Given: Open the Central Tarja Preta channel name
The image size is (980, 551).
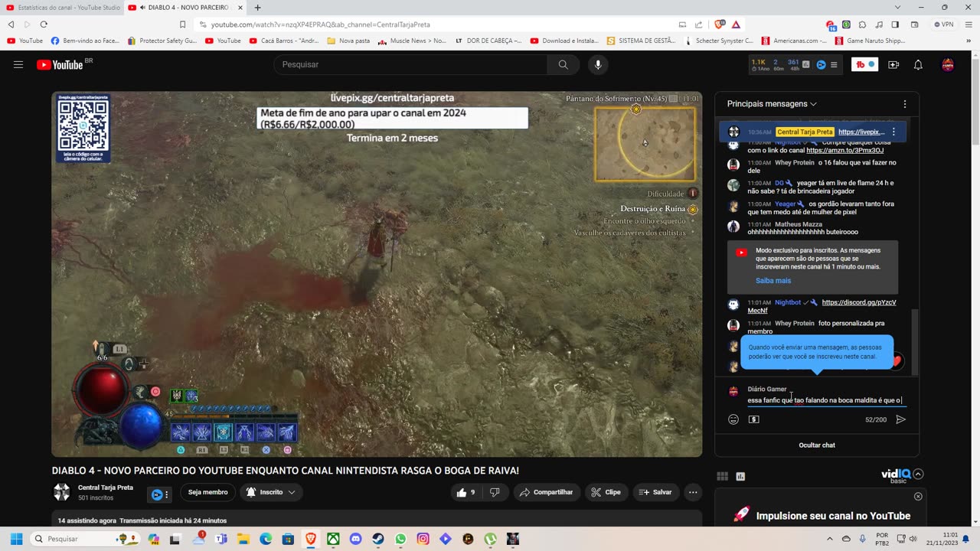Looking at the screenshot, I should [x=106, y=487].
